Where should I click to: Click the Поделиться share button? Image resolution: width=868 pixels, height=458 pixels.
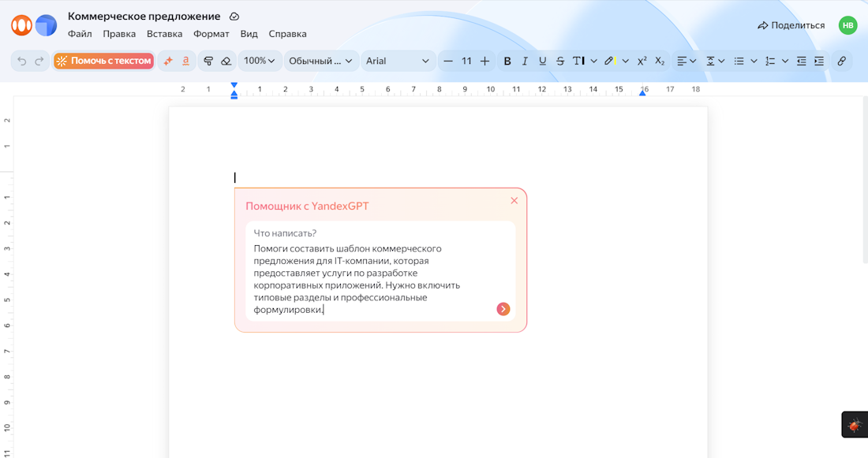click(791, 25)
